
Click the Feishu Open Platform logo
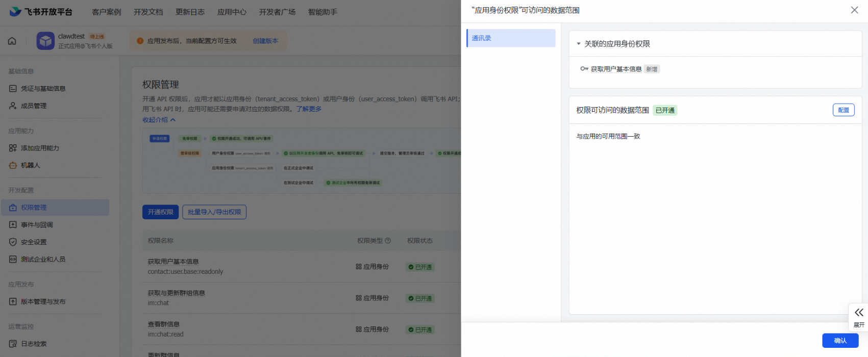(41, 12)
